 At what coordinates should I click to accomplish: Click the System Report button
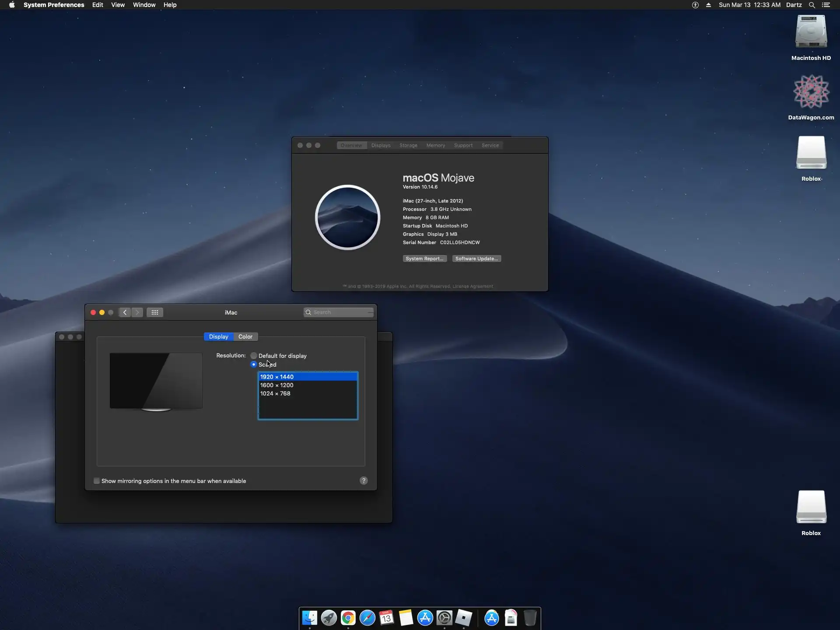tap(424, 259)
